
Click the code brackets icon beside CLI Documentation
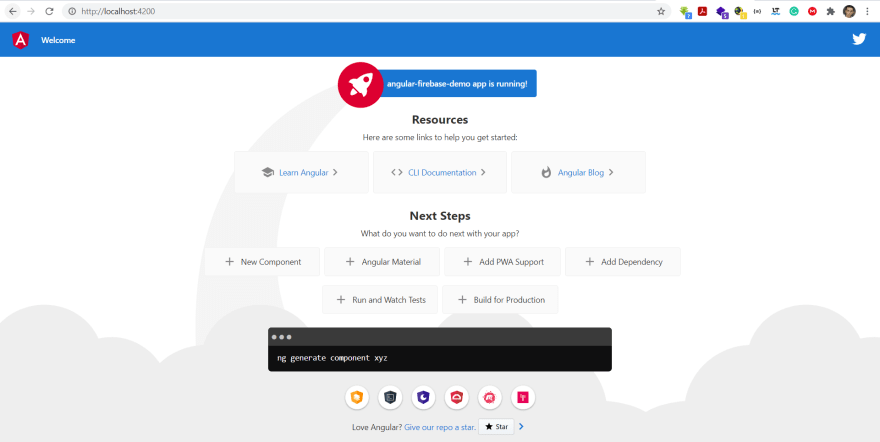click(397, 172)
